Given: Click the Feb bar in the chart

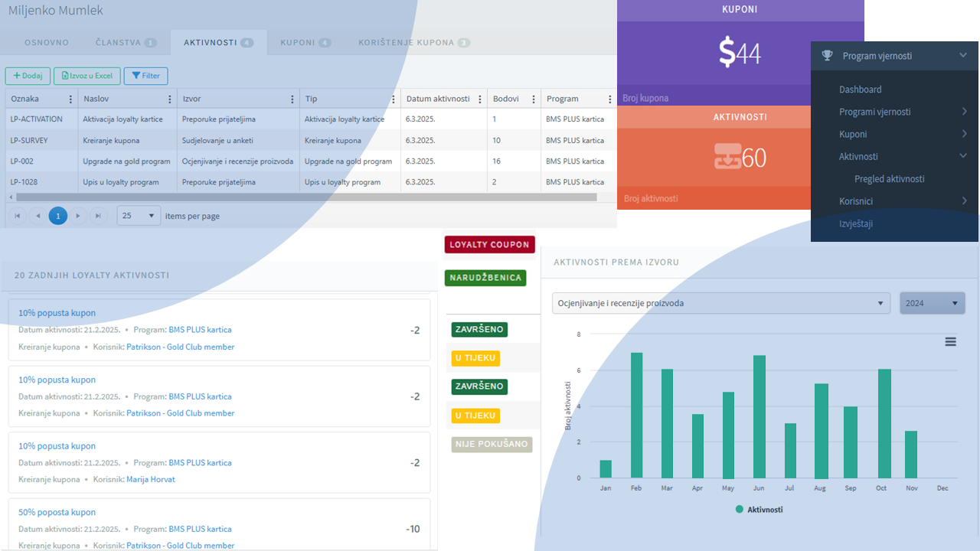Looking at the screenshot, I should [636, 416].
